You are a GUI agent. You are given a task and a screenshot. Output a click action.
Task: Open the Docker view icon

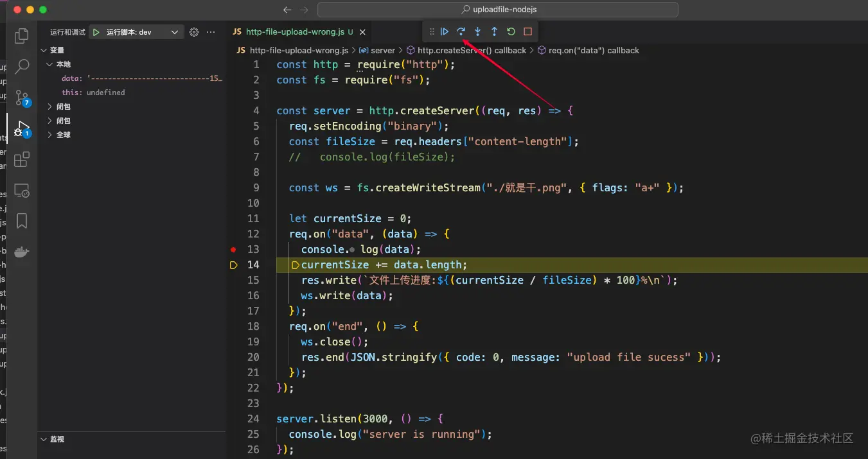tap(21, 252)
